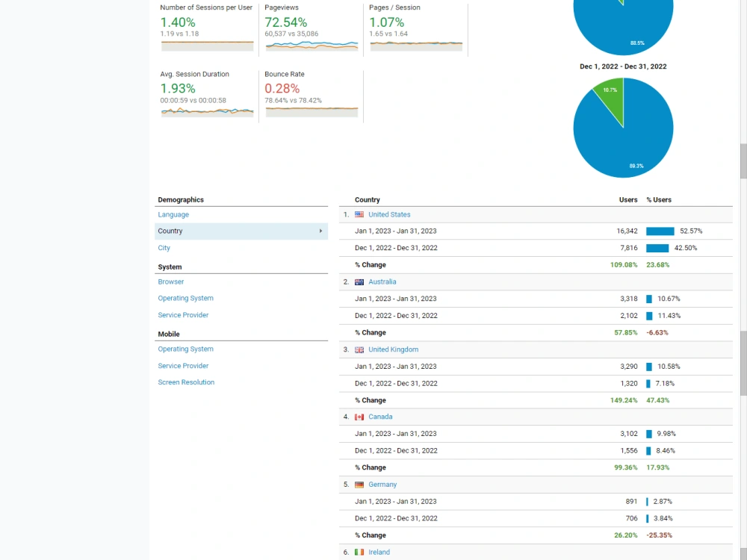Open the United Kingdom country link

[394, 349]
